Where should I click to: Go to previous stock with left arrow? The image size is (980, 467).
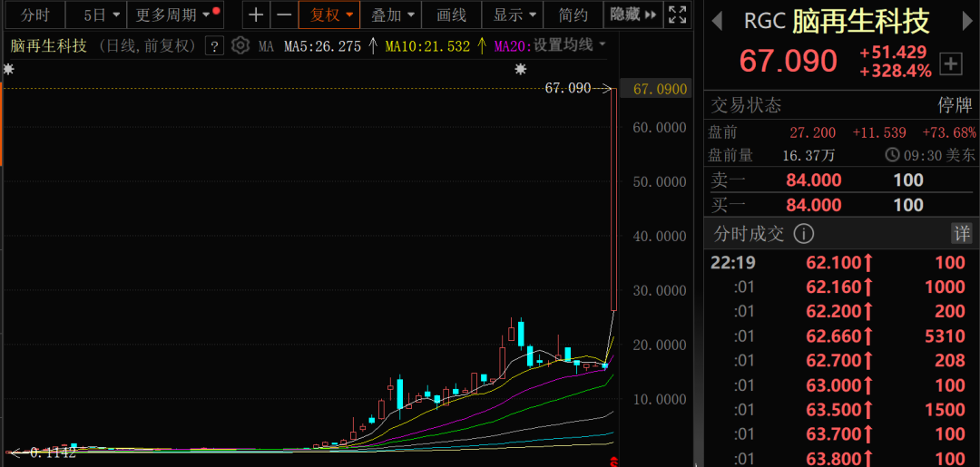(717, 20)
